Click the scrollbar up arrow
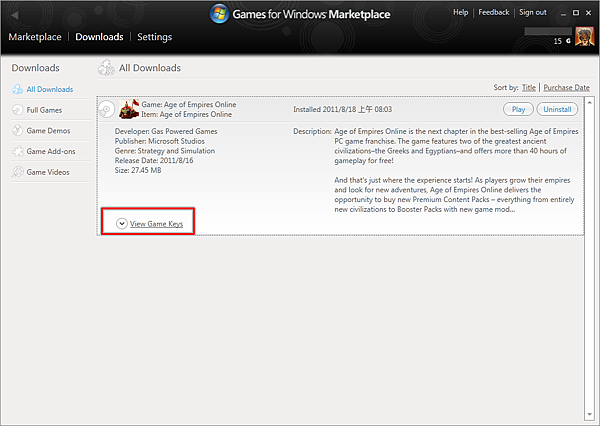600x426 pixels. [589, 102]
